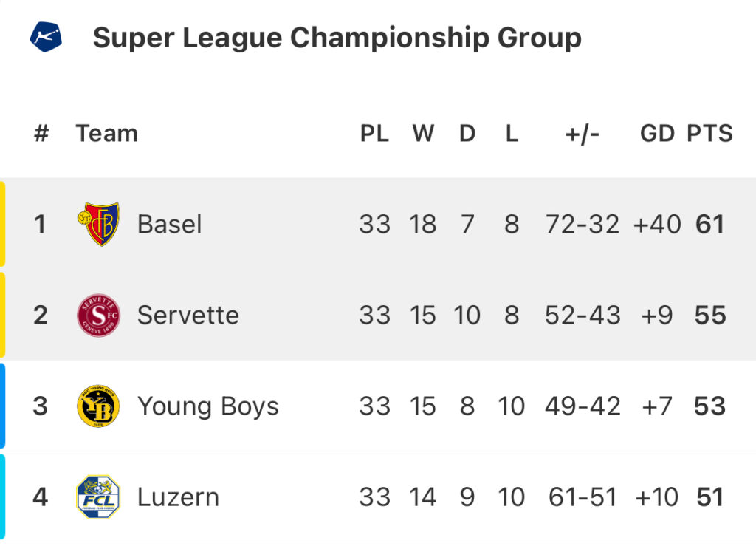This screenshot has height=549, width=756.
Task: Sort table by PL column header
Action: (x=374, y=133)
